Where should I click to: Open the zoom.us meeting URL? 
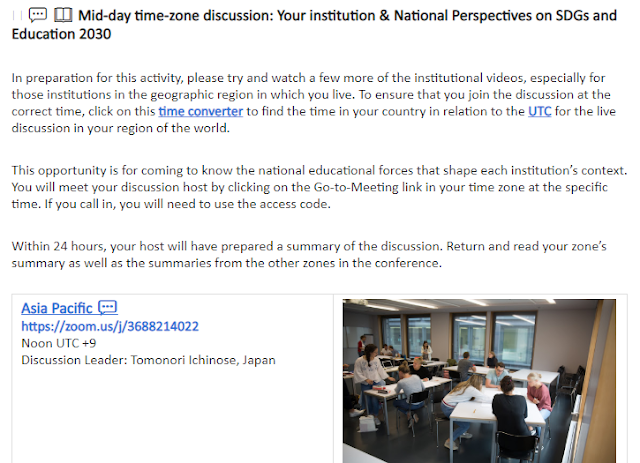pos(110,326)
